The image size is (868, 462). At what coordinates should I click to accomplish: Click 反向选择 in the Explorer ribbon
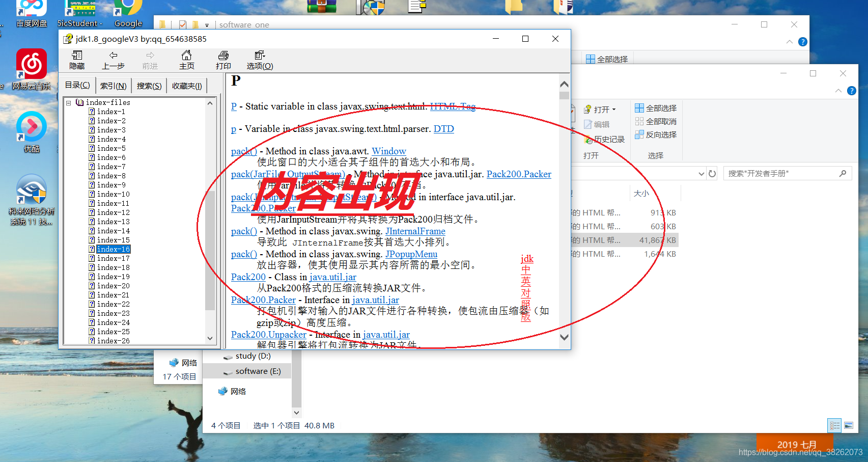coord(656,134)
